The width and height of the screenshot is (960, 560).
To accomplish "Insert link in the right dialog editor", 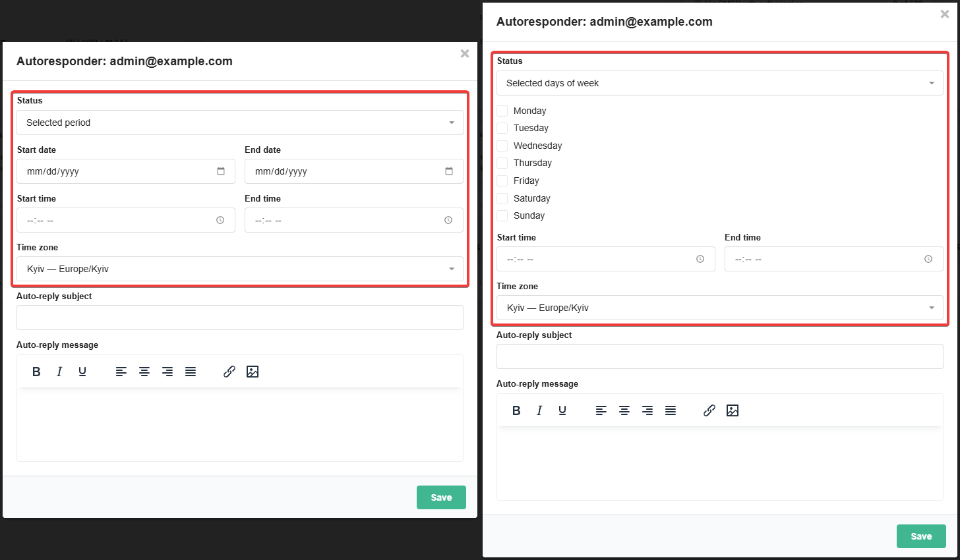I will 709,410.
